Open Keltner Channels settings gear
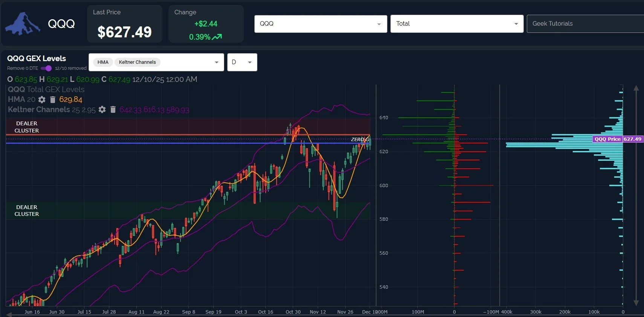644x317 pixels. (x=102, y=109)
